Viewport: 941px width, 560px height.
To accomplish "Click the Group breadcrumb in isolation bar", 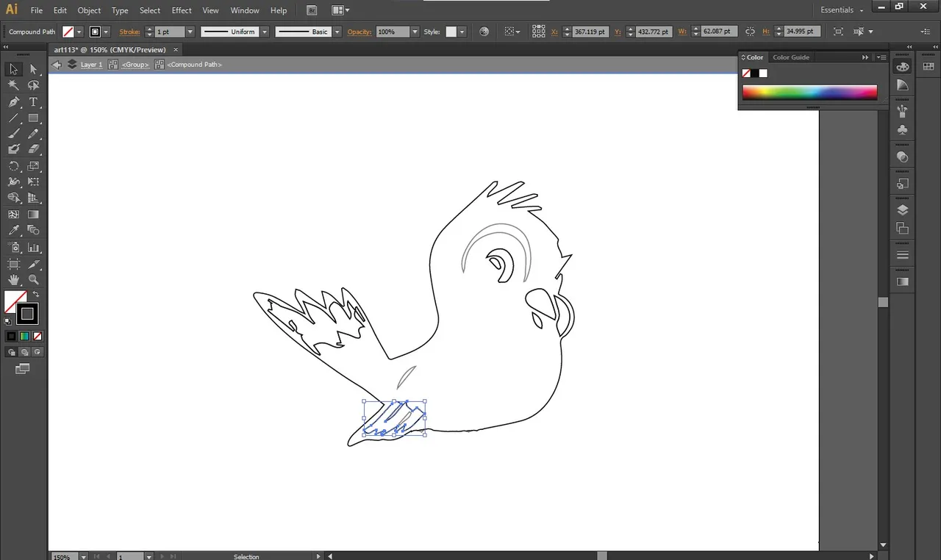I will click(x=135, y=65).
